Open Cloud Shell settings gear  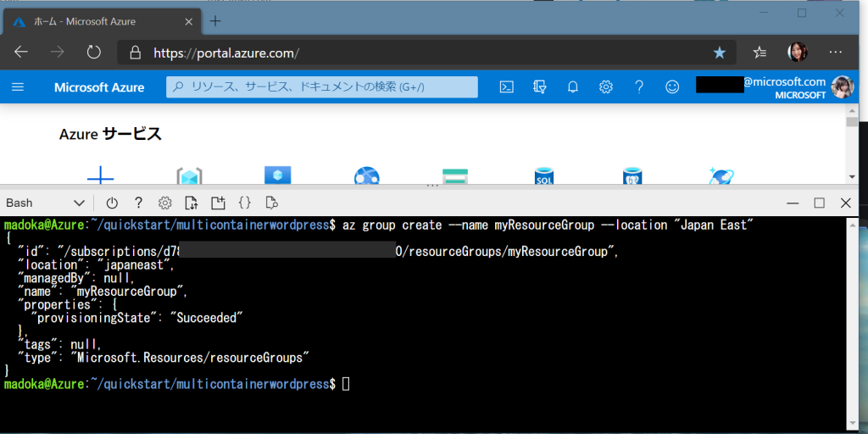pos(165,203)
